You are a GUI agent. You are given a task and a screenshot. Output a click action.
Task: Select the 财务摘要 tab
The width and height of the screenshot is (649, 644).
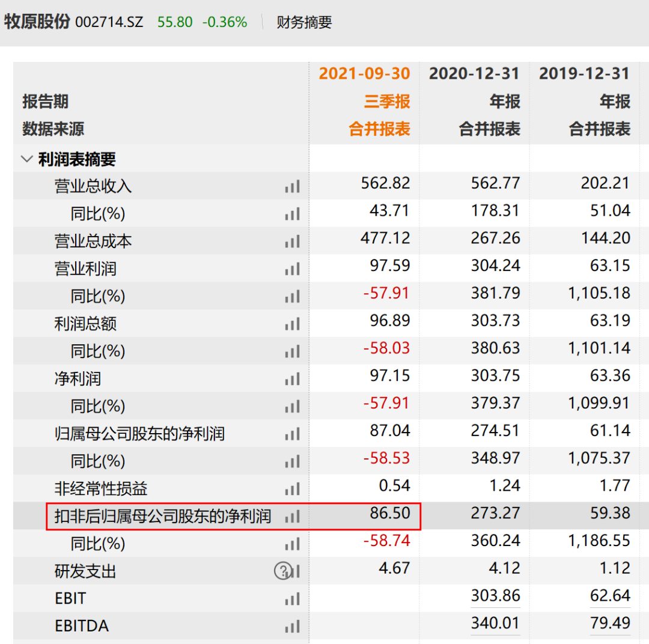click(x=304, y=23)
